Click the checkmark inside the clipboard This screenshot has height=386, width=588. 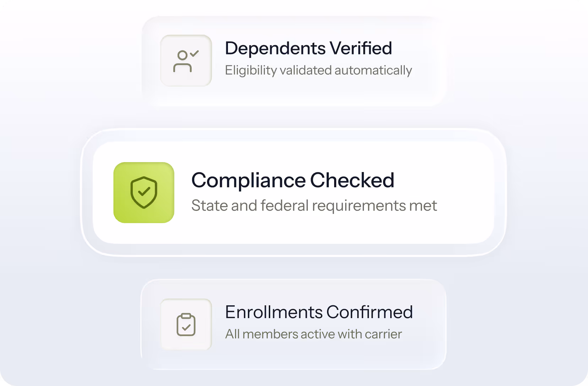point(186,327)
